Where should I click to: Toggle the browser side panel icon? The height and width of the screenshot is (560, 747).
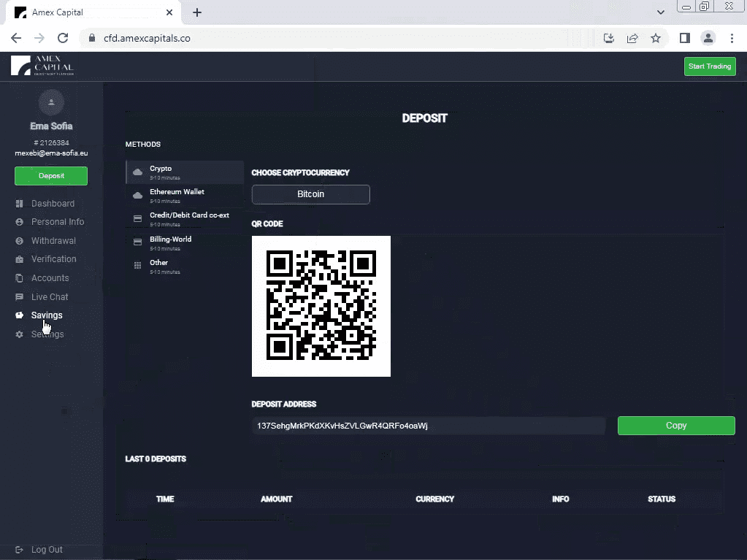tap(685, 38)
